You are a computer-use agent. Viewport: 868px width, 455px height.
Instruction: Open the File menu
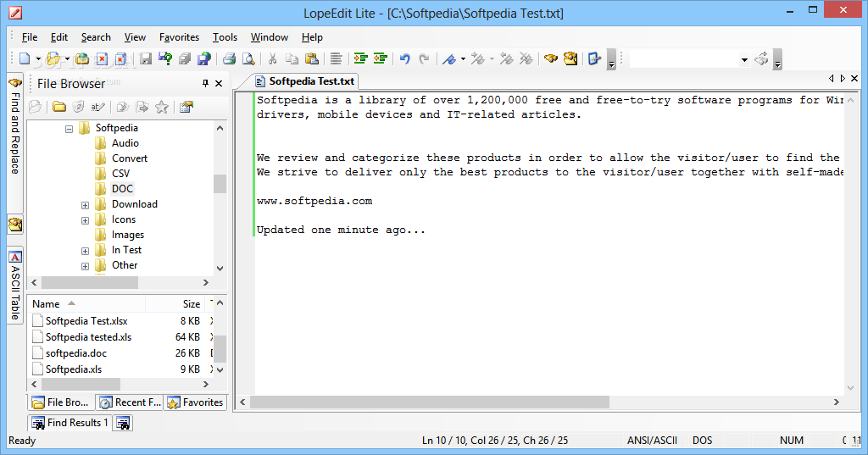click(x=30, y=37)
